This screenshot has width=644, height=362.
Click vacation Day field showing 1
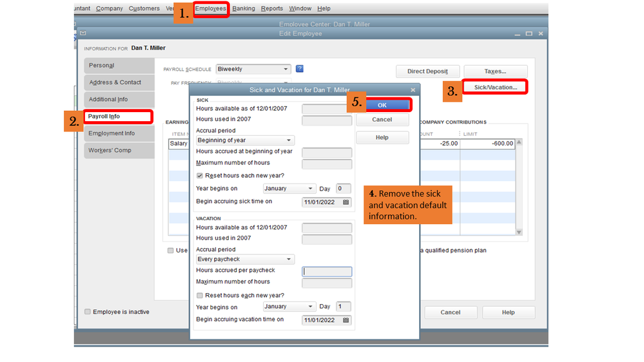click(x=344, y=307)
